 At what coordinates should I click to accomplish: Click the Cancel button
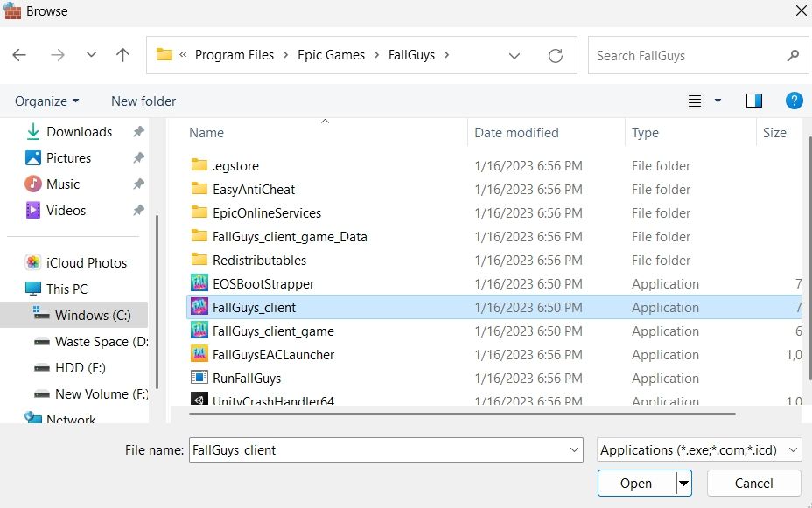754,484
